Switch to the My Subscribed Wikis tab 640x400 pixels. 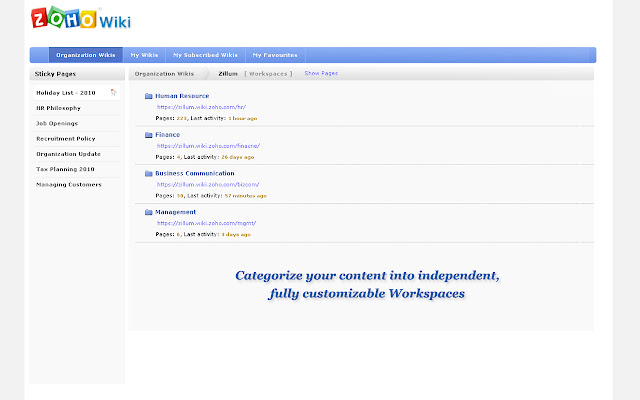point(205,55)
